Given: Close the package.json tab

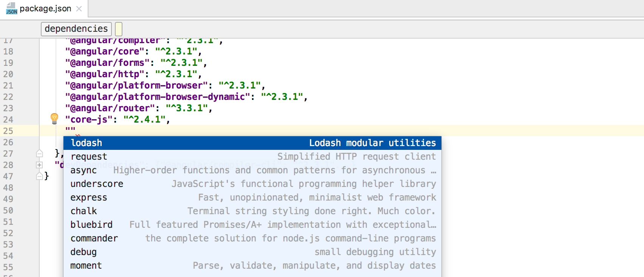Looking at the screenshot, I should click(x=79, y=9).
